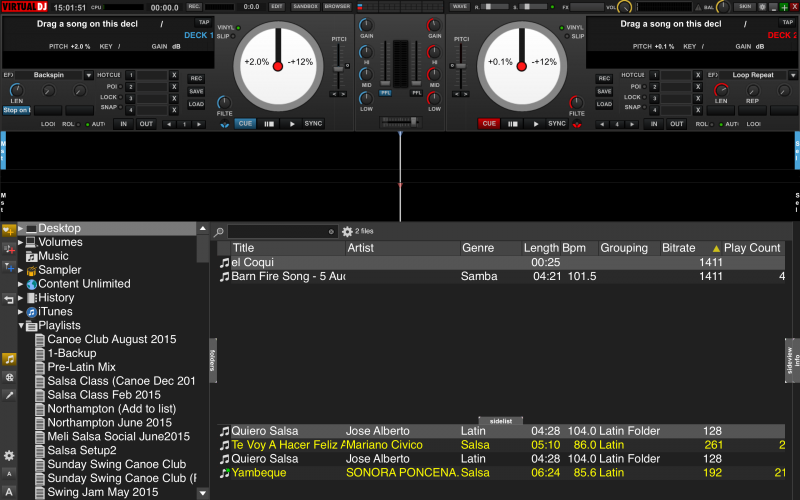This screenshot has height=500, width=800.
Task: Toggle Deck 1 SNAP option
Action: (x=111, y=107)
